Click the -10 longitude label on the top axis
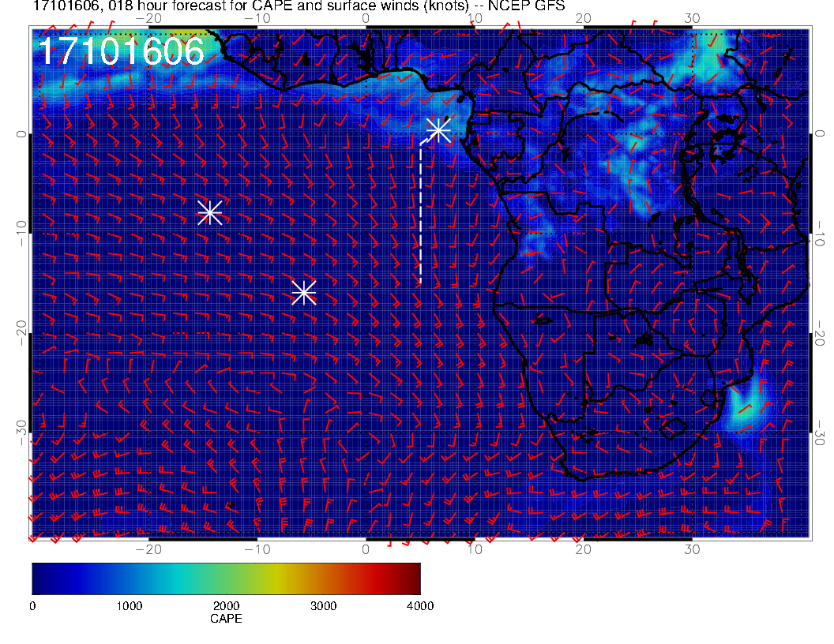The width and height of the screenshot is (834, 644). click(x=257, y=19)
